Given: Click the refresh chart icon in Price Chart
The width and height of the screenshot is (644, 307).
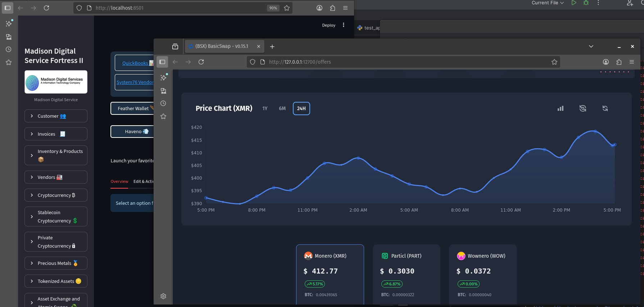Looking at the screenshot, I should point(605,108).
